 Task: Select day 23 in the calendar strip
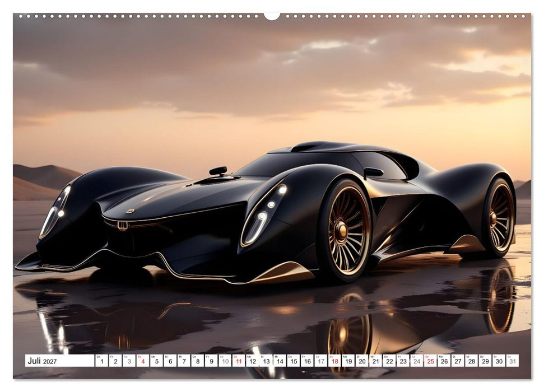click(x=403, y=361)
